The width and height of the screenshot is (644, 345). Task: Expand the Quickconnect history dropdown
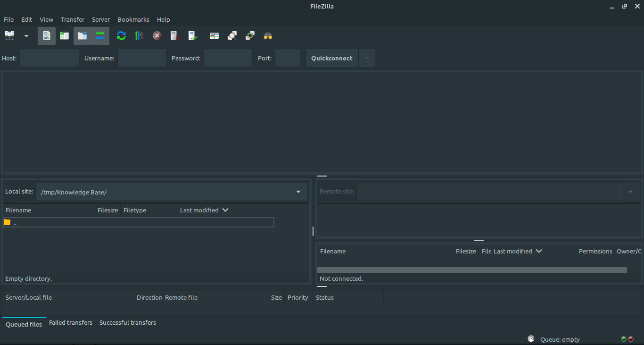click(x=367, y=58)
